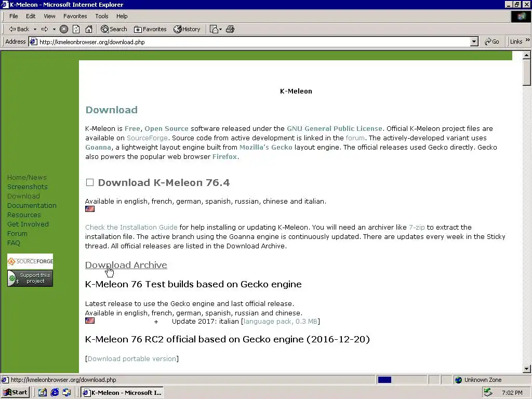Follow the Goanna link
Viewport: 532px width, 399px height.
pyautogui.click(x=98, y=147)
